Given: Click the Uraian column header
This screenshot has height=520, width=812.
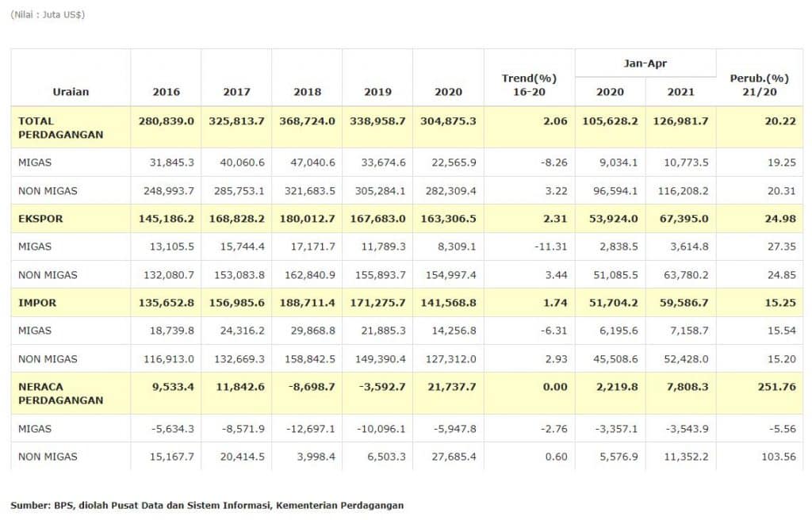Looking at the screenshot, I should point(71,91).
